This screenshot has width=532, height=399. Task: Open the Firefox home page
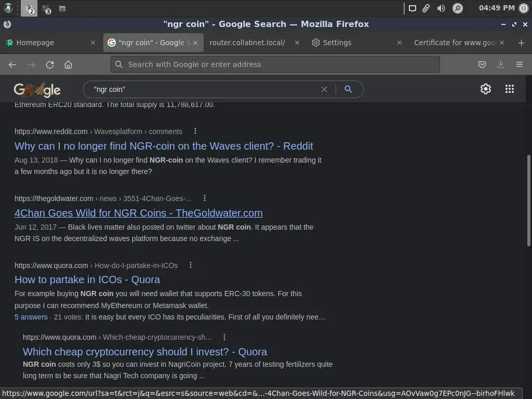[x=68, y=64]
